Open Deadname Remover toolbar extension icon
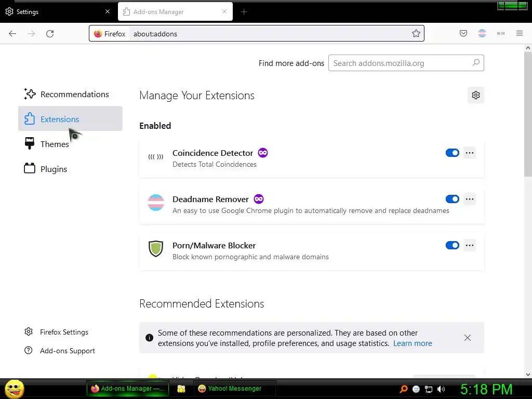This screenshot has height=399, width=532. point(482,33)
